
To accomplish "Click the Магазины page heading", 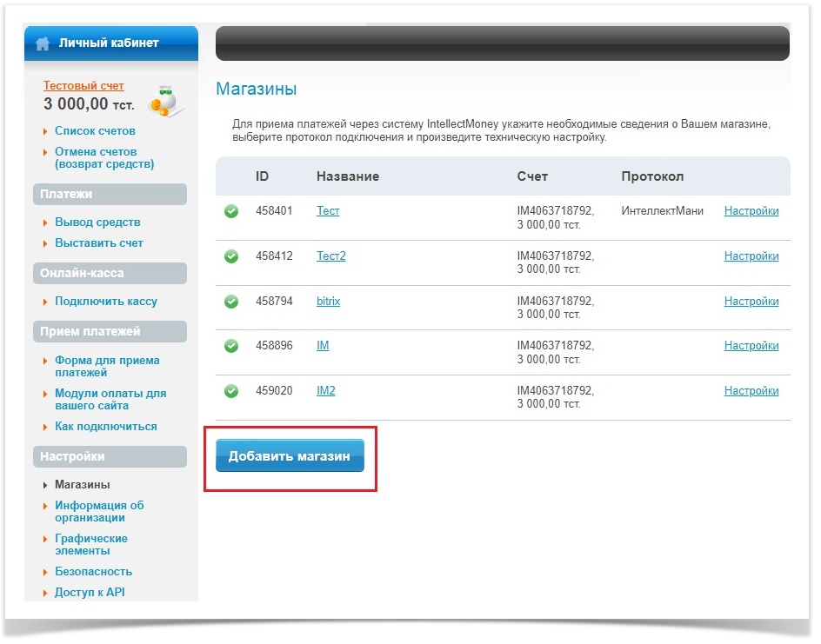I will click(256, 89).
